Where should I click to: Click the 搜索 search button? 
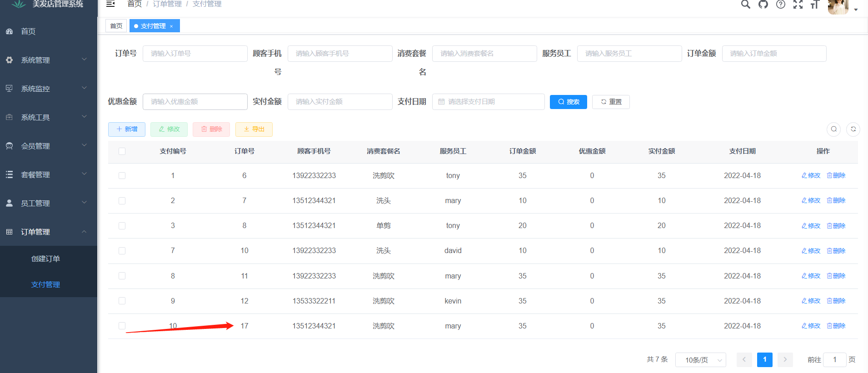coord(568,102)
